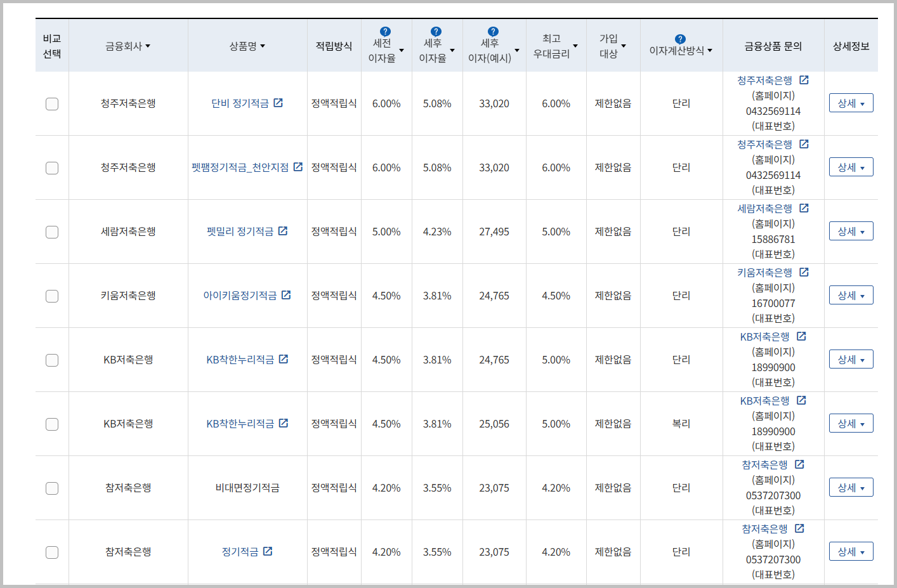Select the 세람저축은행 company name cell
The height and width of the screenshot is (588, 897).
tap(128, 232)
